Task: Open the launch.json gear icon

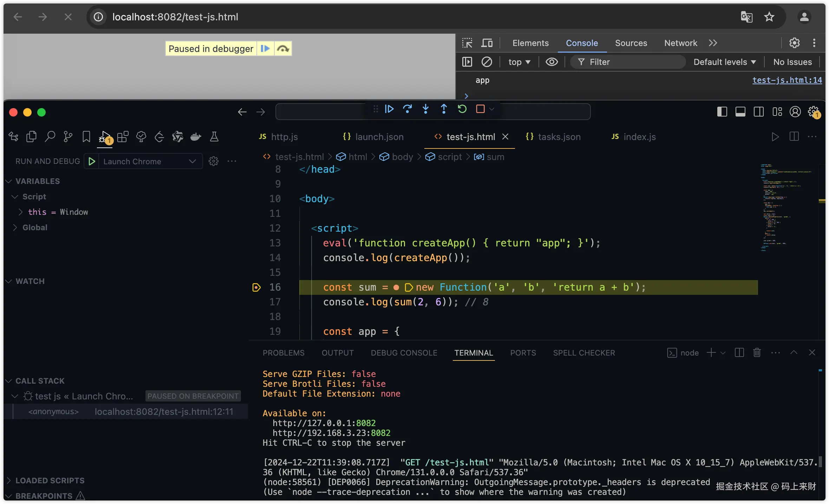Action: (213, 161)
